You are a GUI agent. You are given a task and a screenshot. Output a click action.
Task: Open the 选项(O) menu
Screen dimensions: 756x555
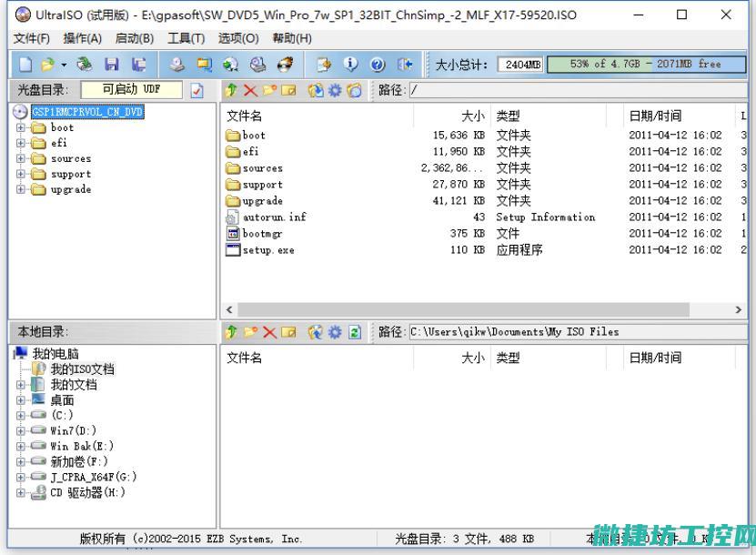click(x=238, y=38)
